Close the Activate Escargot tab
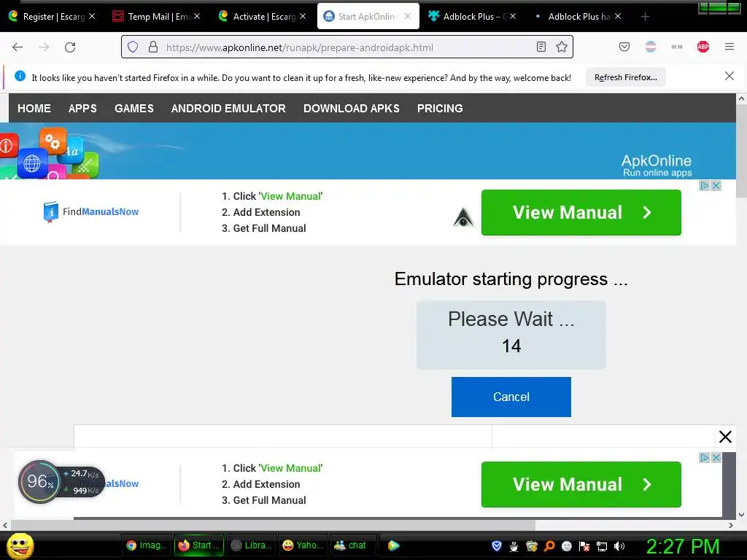 303,16
